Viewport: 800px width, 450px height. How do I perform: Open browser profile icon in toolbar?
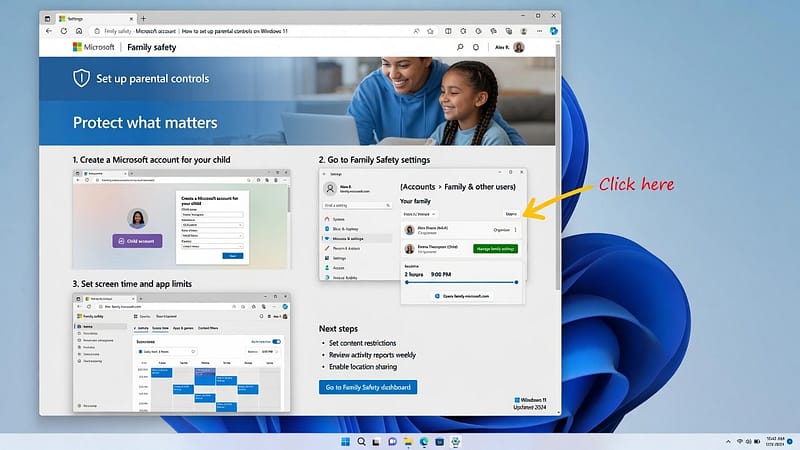523,31
